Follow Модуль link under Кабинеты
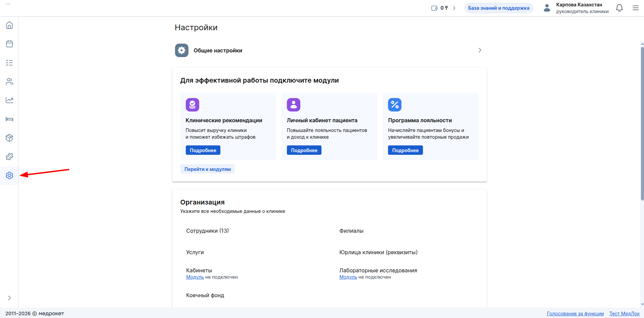This screenshot has height=318, width=644. 195,277
